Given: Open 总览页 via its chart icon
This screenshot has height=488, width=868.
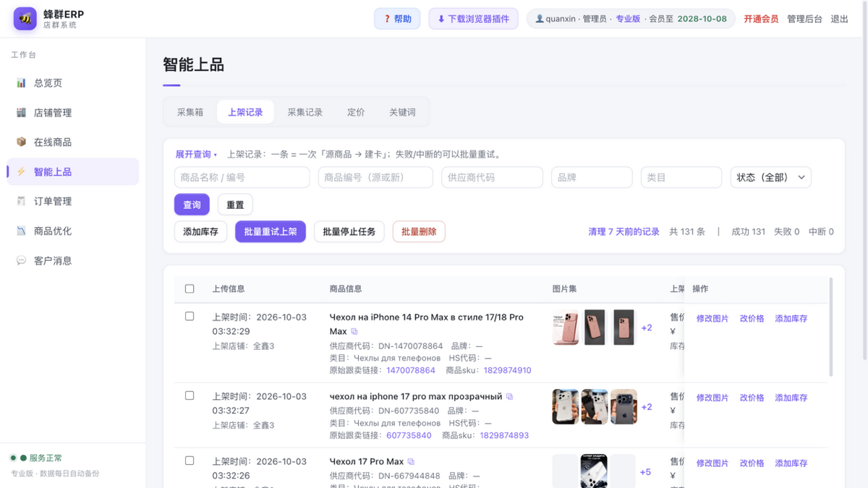Looking at the screenshot, I should coord(21,83).
